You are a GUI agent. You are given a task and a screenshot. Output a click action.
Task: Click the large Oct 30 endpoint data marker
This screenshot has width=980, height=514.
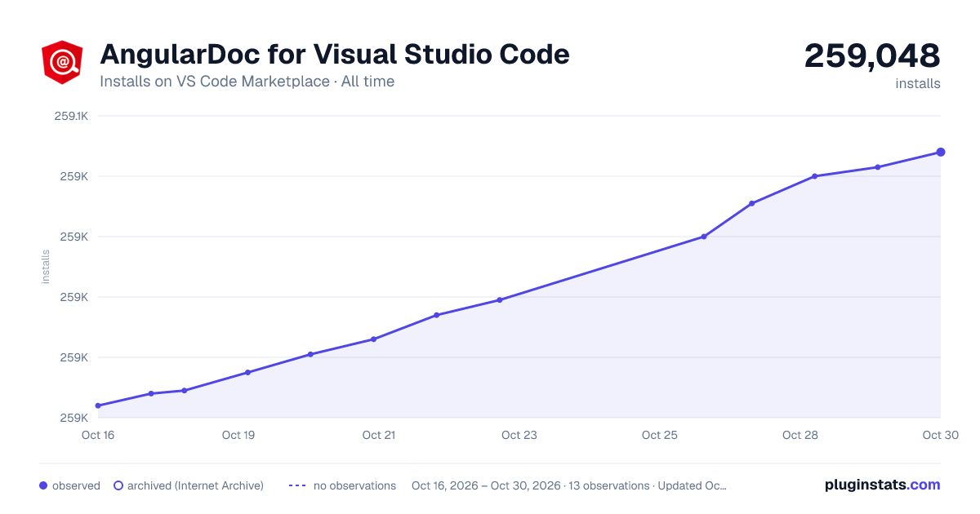point(941,152)
